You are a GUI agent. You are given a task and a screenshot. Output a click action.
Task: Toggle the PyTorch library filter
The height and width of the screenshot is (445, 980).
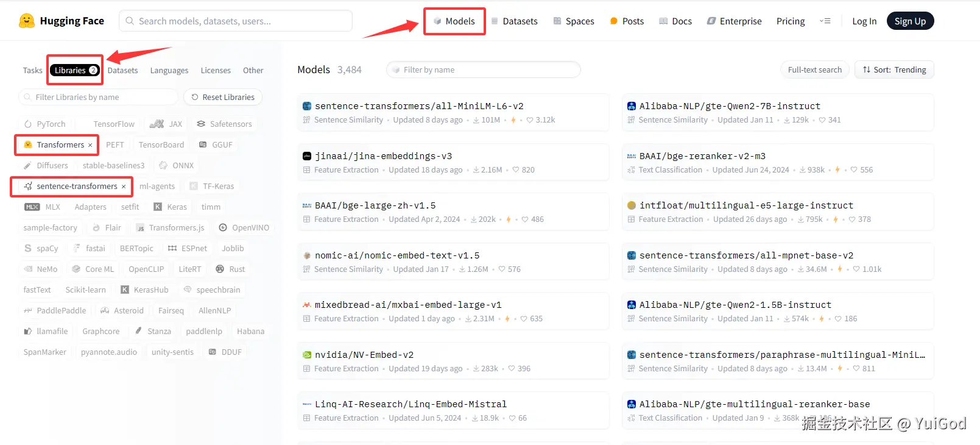tap(44, 124)
